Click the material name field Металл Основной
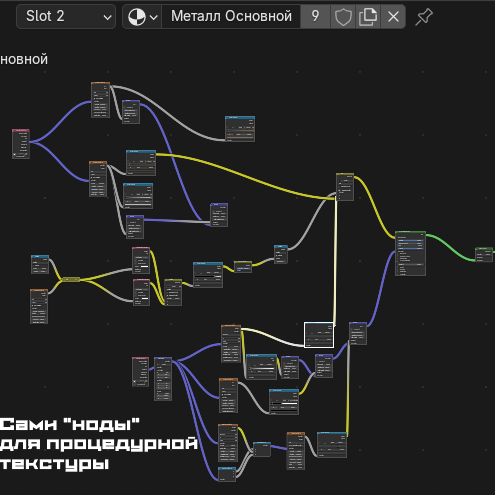The image size is (495, 495). (x=231, y=16)
